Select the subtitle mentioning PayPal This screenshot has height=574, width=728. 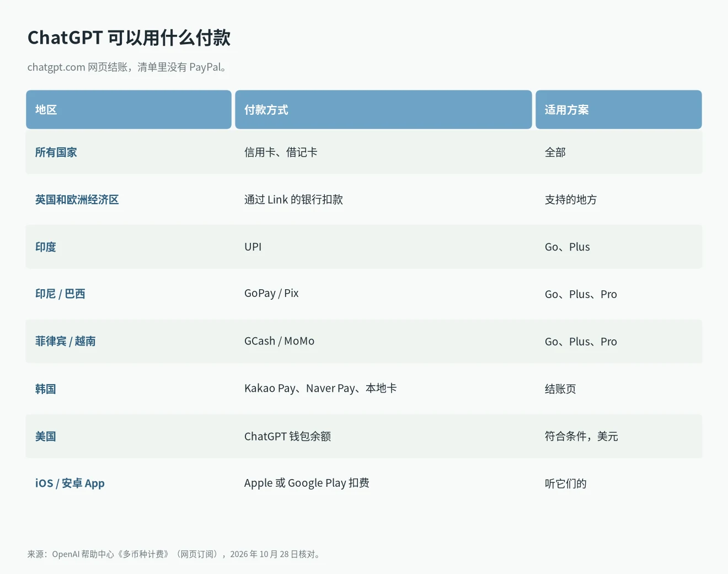pyautogui.click(x=127, y=67)
